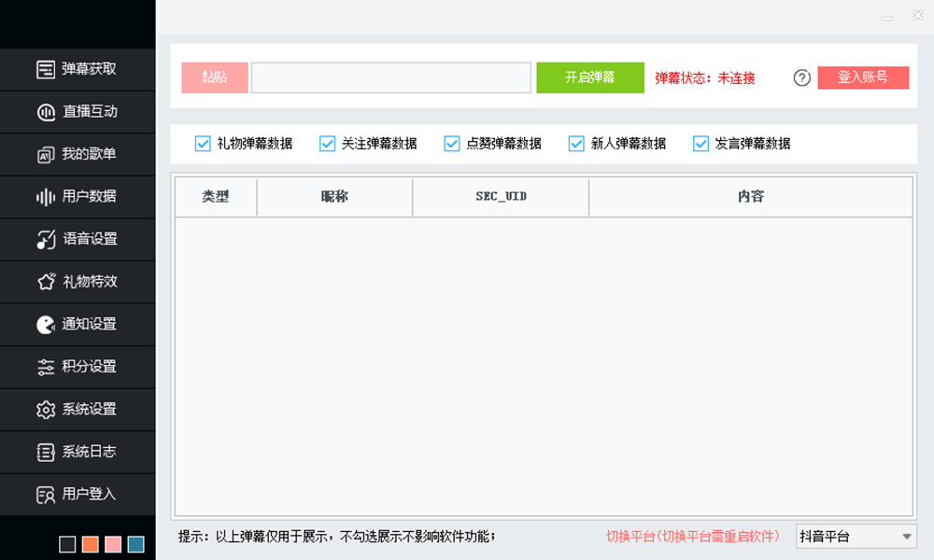Viewport: 934px width, 560px height.
Task: Uncheck 点赞弹幕数据 display option
Action: [451, 144]
